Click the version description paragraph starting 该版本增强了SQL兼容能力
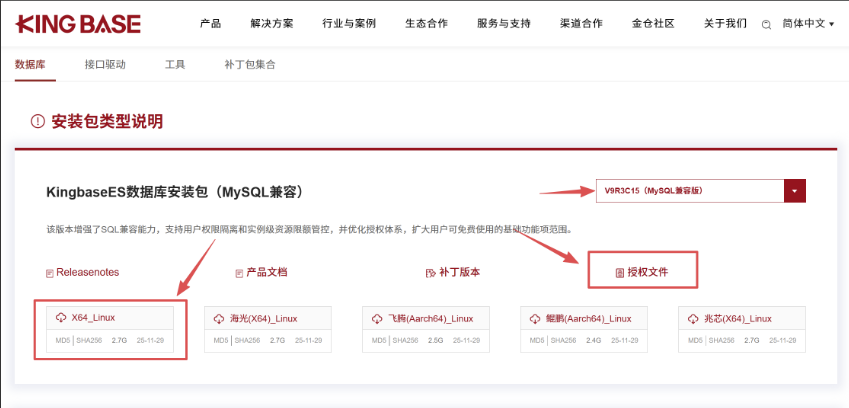The image size is (849, 408). coord(310,229)
